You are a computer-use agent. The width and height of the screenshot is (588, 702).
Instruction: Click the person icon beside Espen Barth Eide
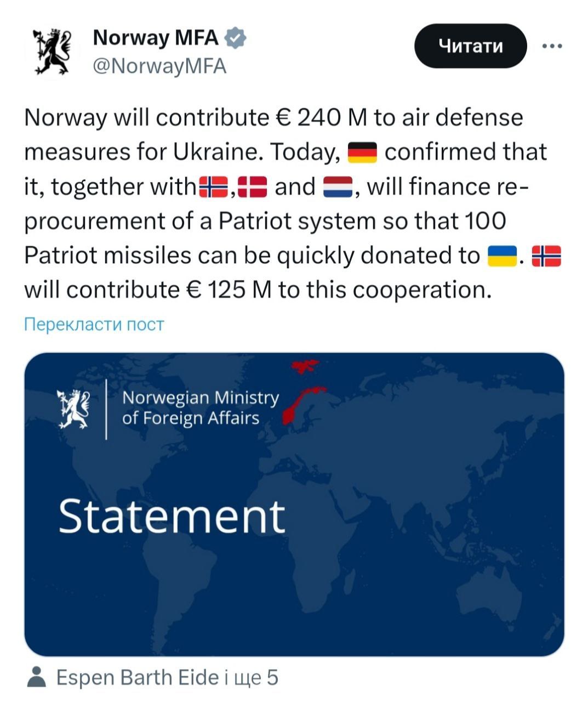pyautogui.click(x=37, y=677)
